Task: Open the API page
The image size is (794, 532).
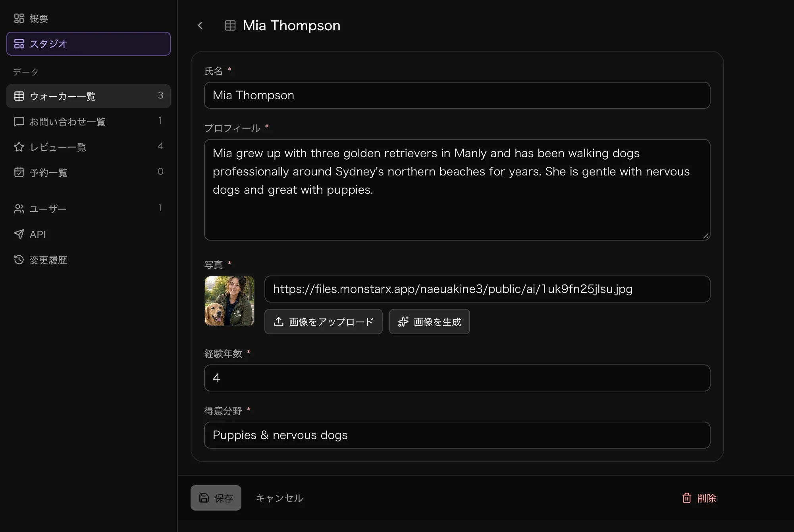Action: pos(88,234)
